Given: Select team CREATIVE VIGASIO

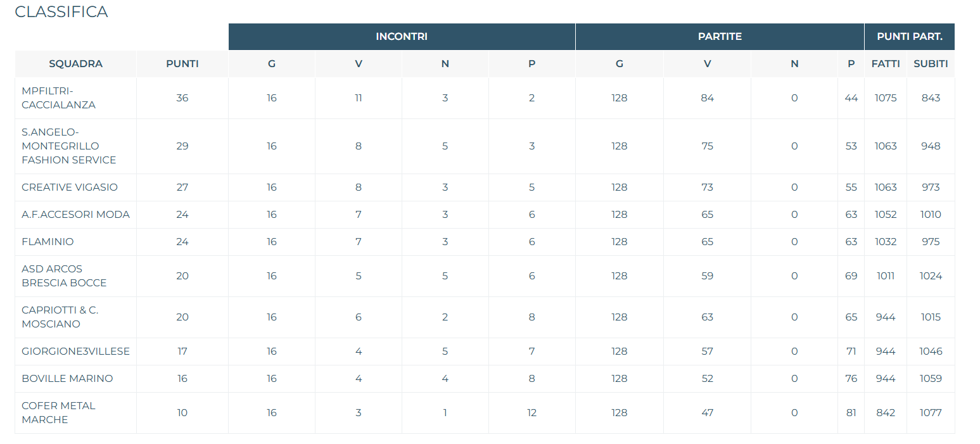Looking at the screenshot, I should tap(70, 187).
